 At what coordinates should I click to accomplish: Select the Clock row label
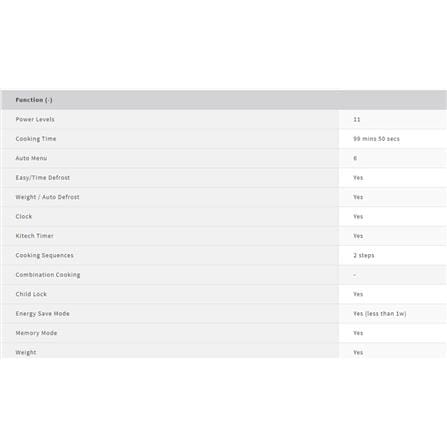(24, 216)
